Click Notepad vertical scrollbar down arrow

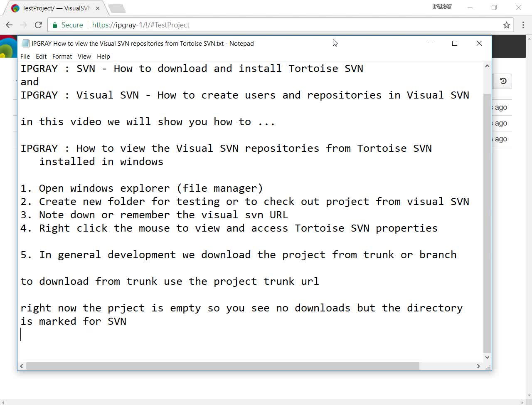tap(487, 357)
